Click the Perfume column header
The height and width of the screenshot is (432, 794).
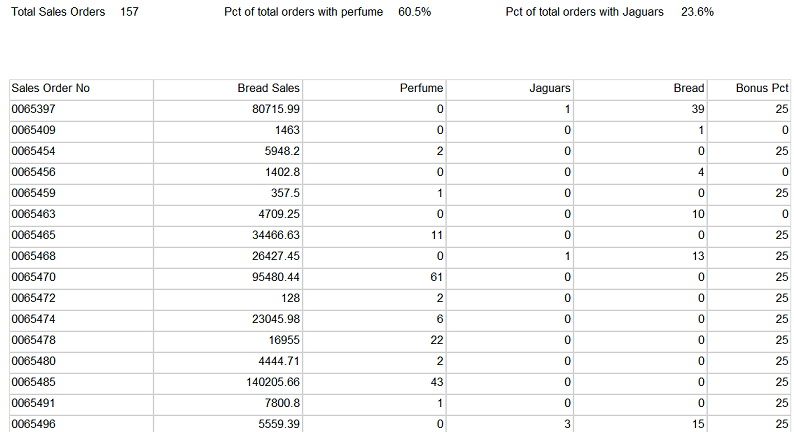coord(421,88)
